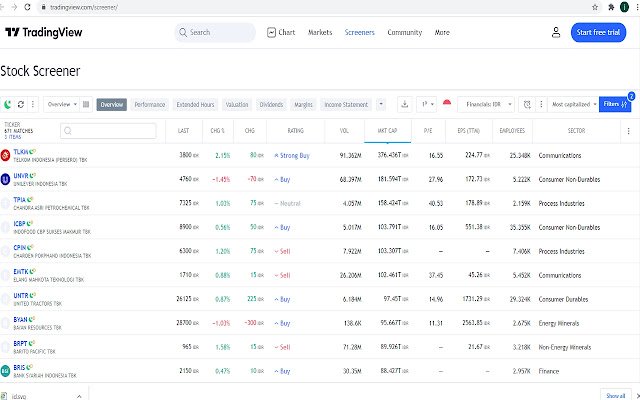Export screener data with download icon
640x400 pixels.
pos(404,104)
